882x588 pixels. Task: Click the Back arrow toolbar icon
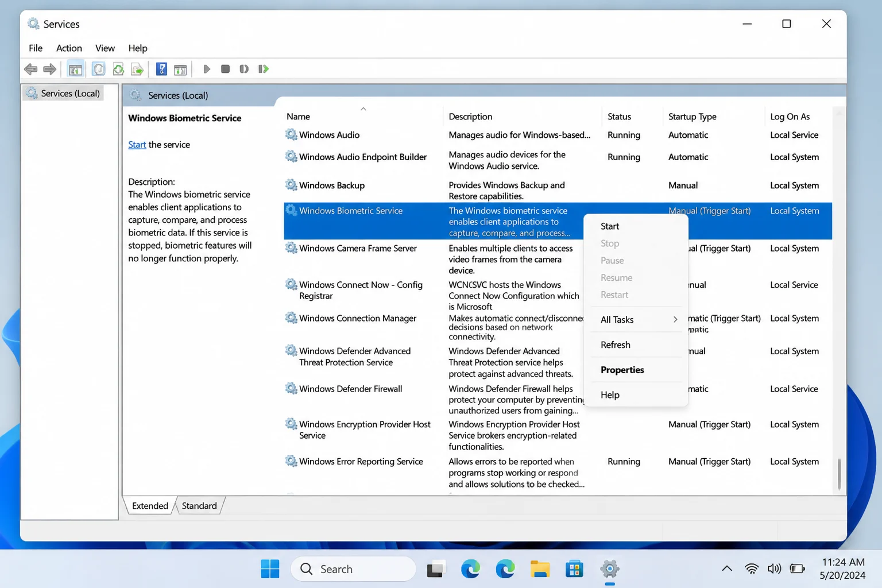[x=30, y=69]
